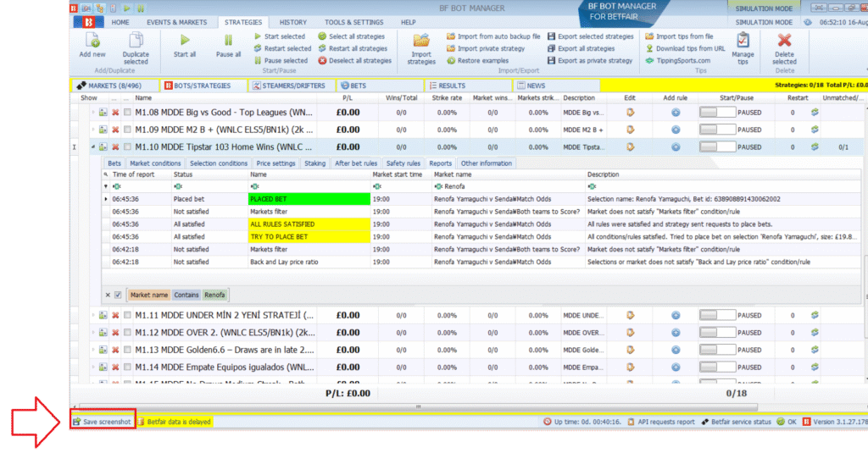This screenshot has width=868, height=453.
Task: Click Add rule plus icon for M1.10
Action: (x=676, y=147)
